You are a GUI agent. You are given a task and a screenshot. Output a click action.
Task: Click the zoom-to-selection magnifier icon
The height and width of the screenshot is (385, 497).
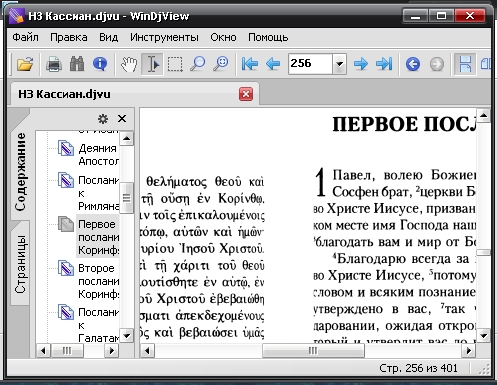[x=221, y=64]
